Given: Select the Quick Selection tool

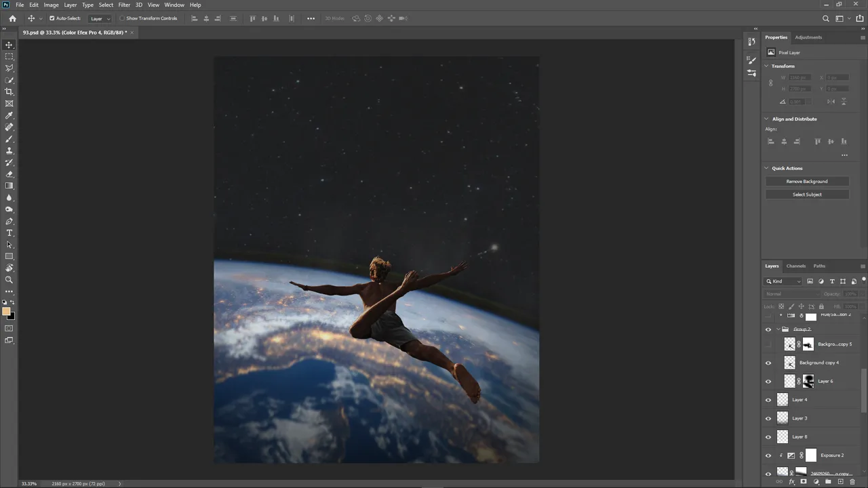Looking at the screenshot, I should [x=9, y=80].
